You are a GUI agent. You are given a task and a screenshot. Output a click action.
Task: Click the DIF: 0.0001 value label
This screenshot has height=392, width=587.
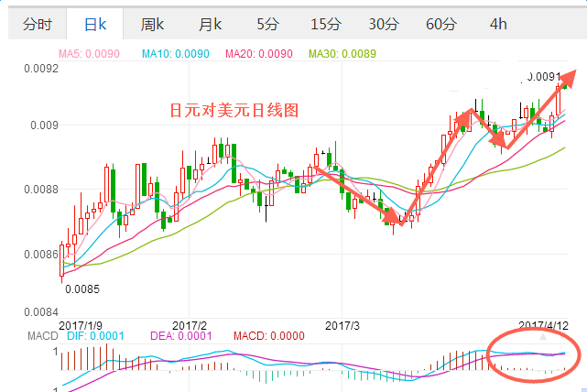click(95, 335)
